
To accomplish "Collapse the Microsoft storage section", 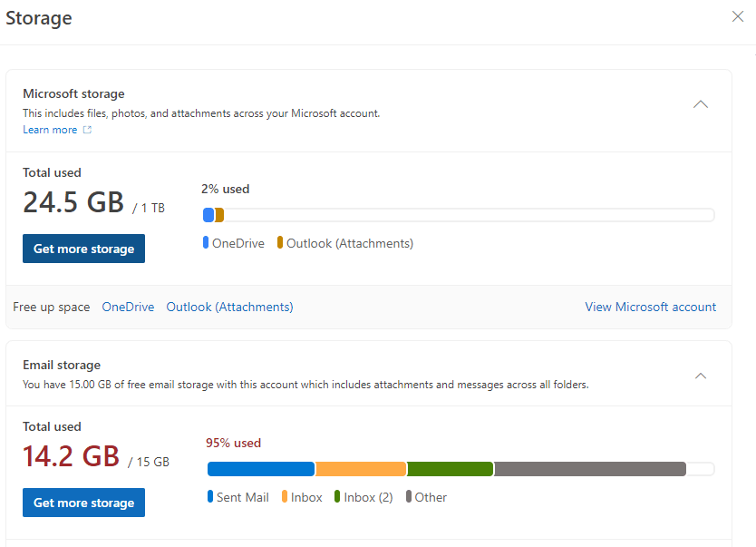I will (701, 104).
